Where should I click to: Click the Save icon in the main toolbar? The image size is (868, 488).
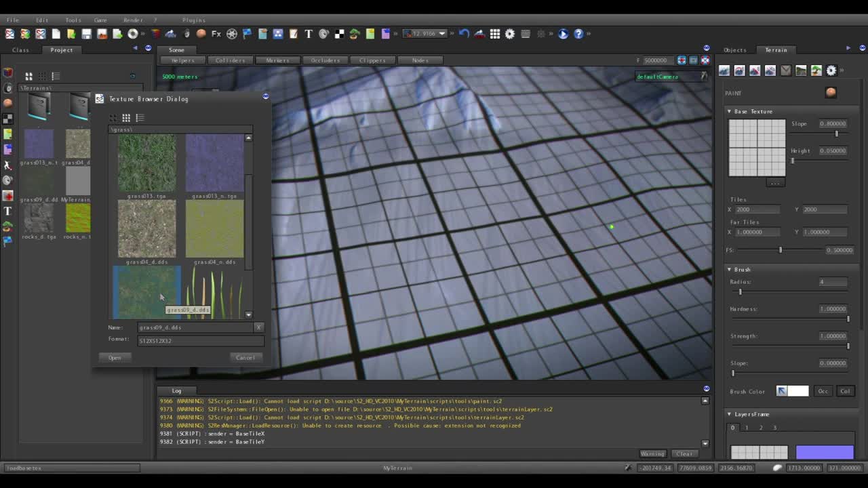coord(85,33)
